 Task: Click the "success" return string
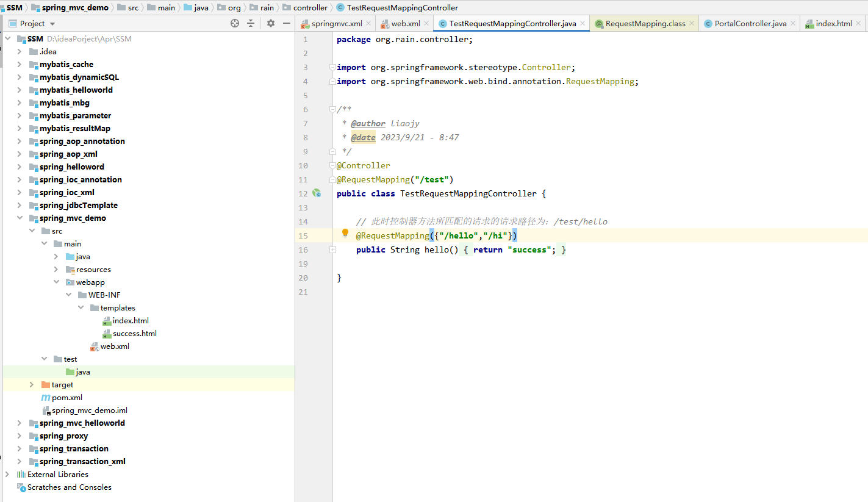click(x=529, y=249)
